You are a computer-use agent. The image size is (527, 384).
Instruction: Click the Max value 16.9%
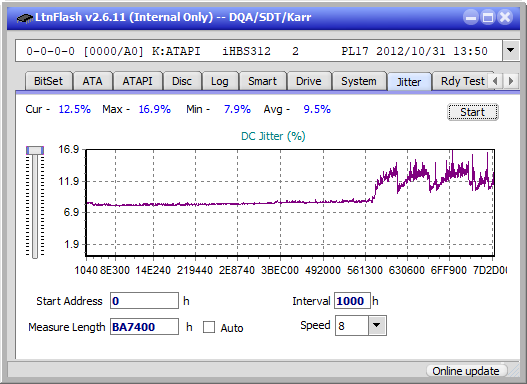click(155, 109)
